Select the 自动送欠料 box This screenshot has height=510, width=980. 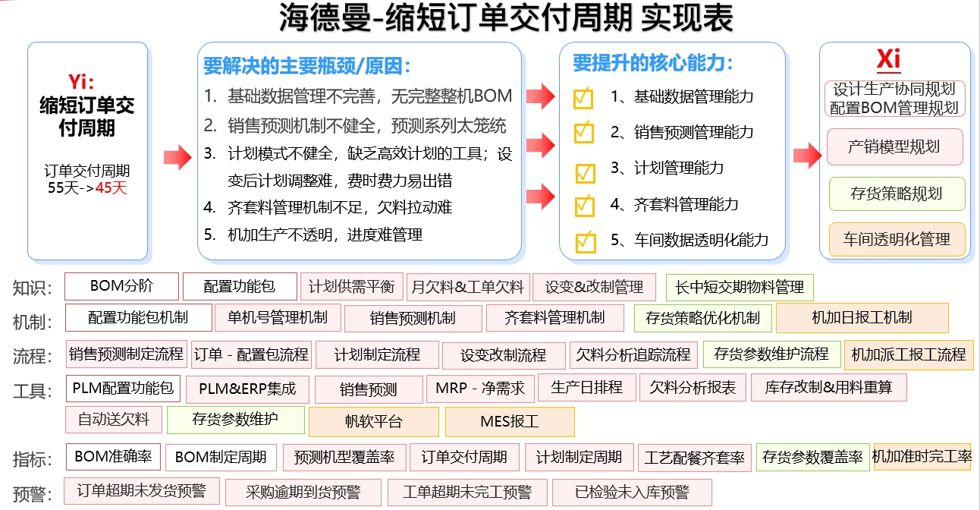pos(114,419)
